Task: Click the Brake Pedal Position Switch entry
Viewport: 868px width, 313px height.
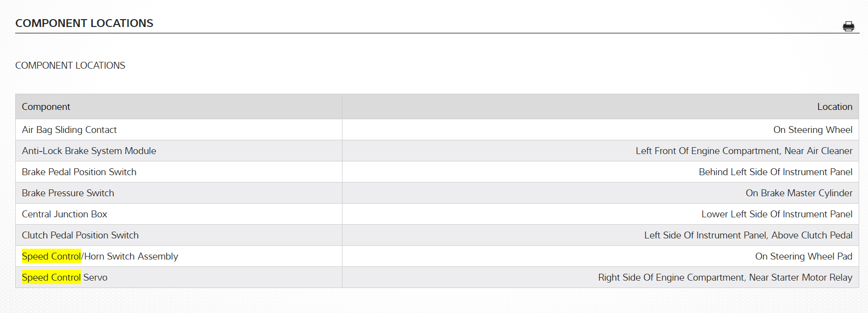Action: (x=79, y=172)
